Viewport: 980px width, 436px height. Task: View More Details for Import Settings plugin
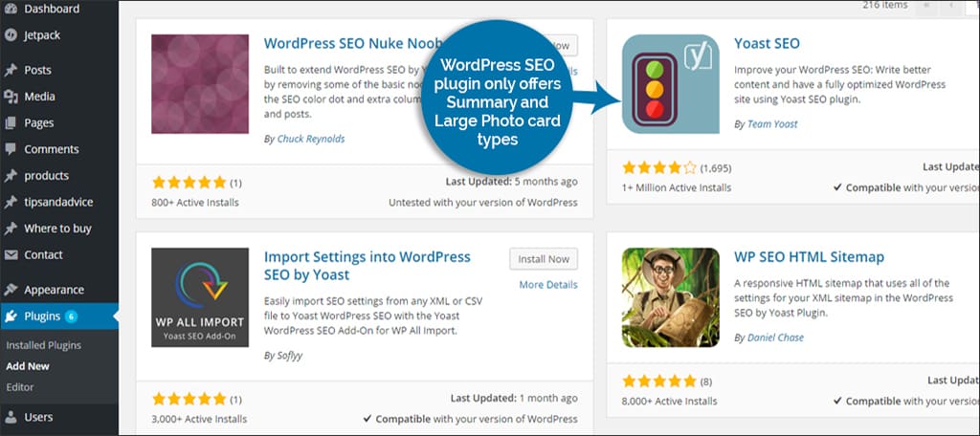[548, 285]
